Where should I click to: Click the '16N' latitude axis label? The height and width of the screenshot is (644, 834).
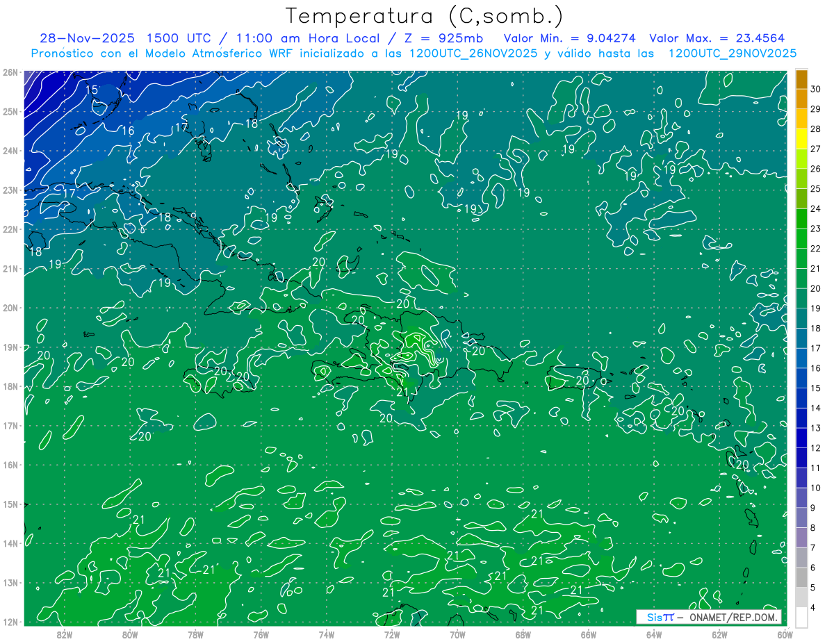point(10,465)
